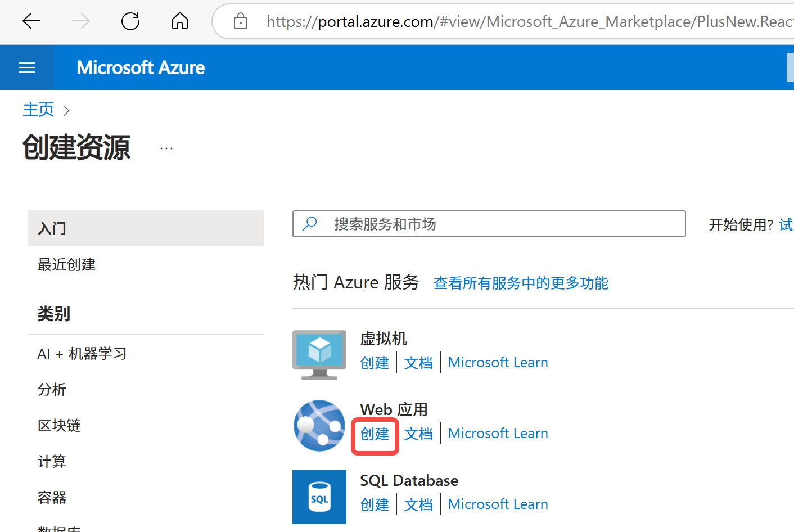Image resolution: width=794 pixels, height=532 pixels.
Task: Open Microsoft Learn for SQL Database
Action: (498, 504)
